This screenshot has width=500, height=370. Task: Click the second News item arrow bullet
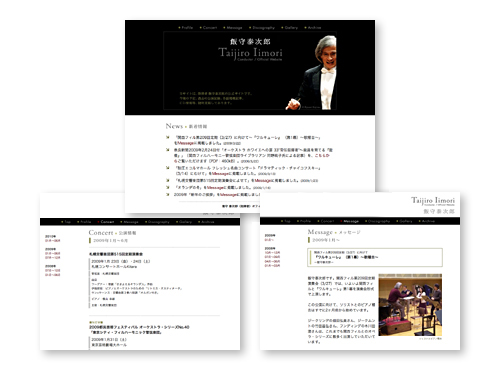[x=168, y=150]
